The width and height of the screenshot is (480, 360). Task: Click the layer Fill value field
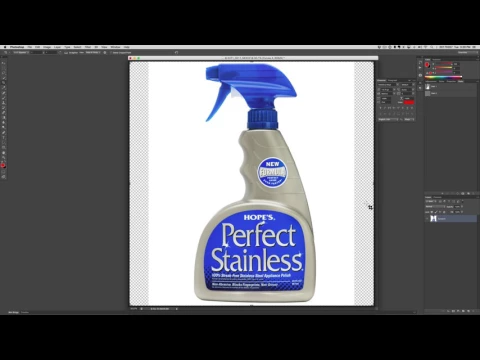pyautogui.click(x=457, y=212)
